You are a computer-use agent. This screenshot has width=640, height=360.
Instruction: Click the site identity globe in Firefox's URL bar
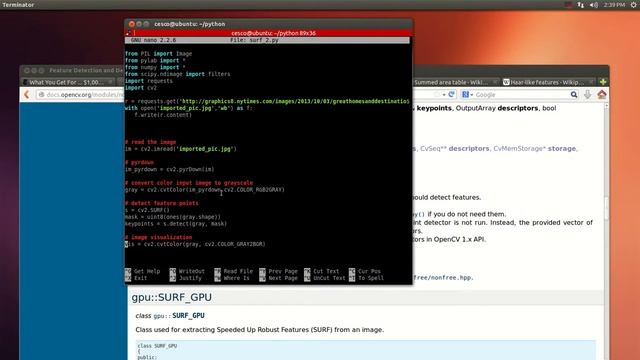(41, 95)
